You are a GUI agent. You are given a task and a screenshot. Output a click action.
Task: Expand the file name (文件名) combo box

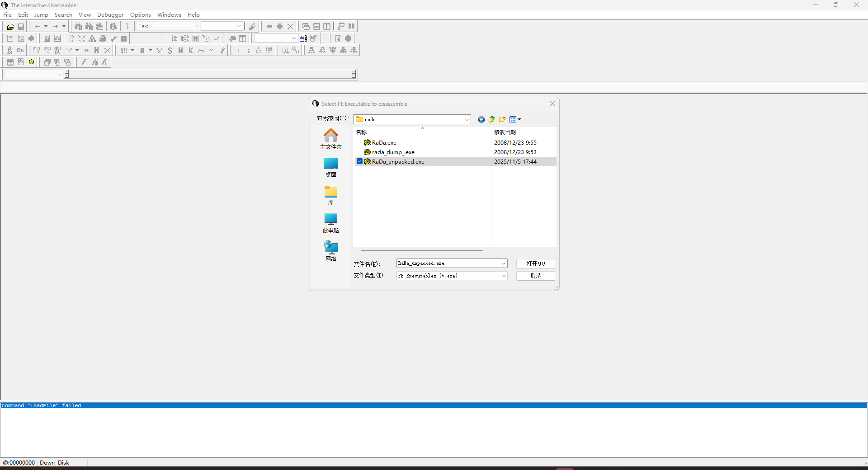(503, 263)
